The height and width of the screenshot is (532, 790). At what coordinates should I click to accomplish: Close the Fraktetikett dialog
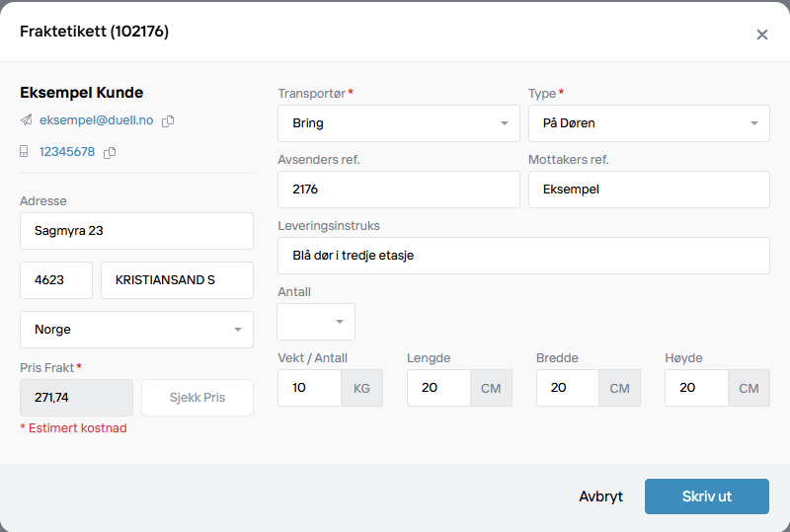pyautogui.click(x=761, y=35)
